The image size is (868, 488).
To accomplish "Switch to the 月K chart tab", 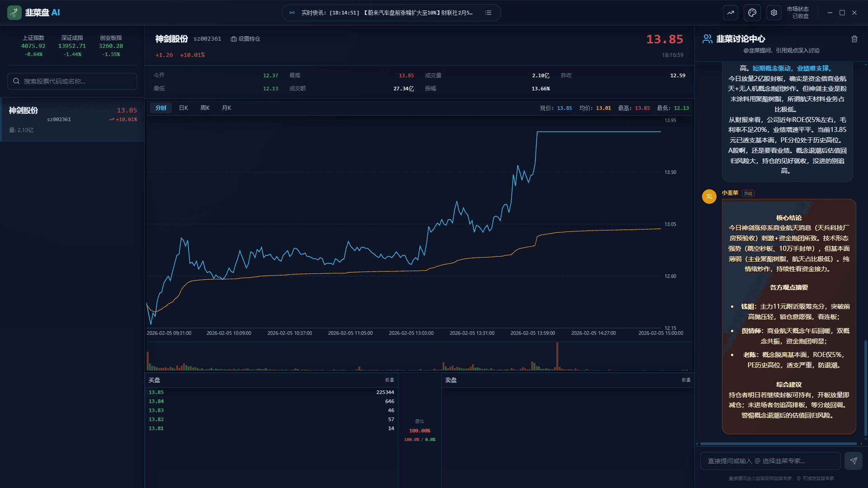I will [226, 108].
